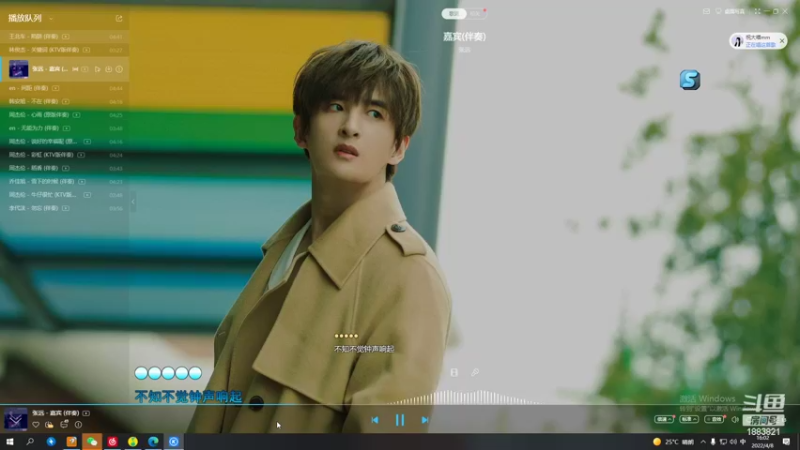The image size is (800, 450).
Task: Click the MV icon beside the bottom bar song title
Action: 86,413
